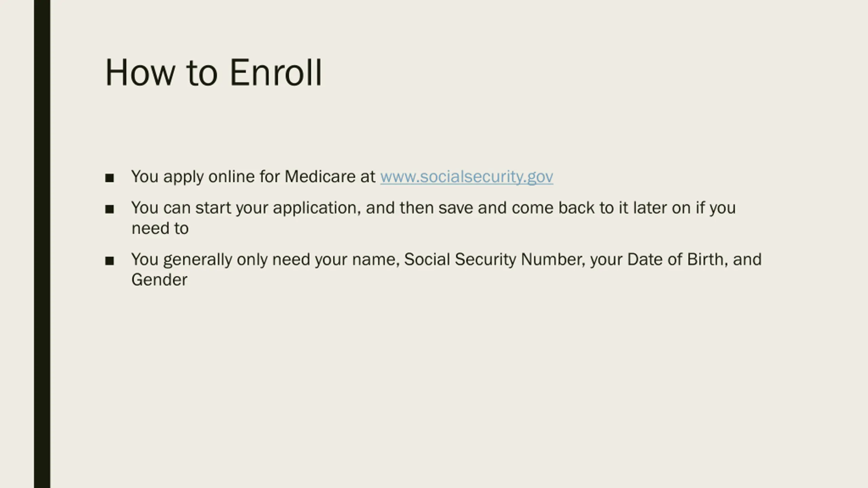Click the third square bullet marker
The width and height of the screenshot is (868, 488).
110,261
